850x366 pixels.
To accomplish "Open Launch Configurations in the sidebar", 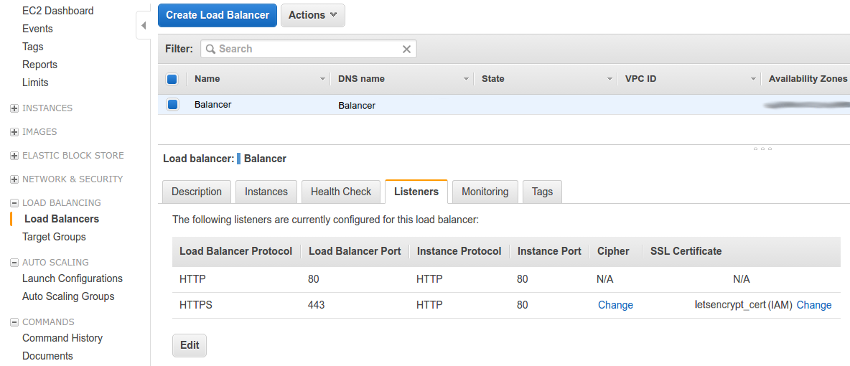I will coord(72,279).
